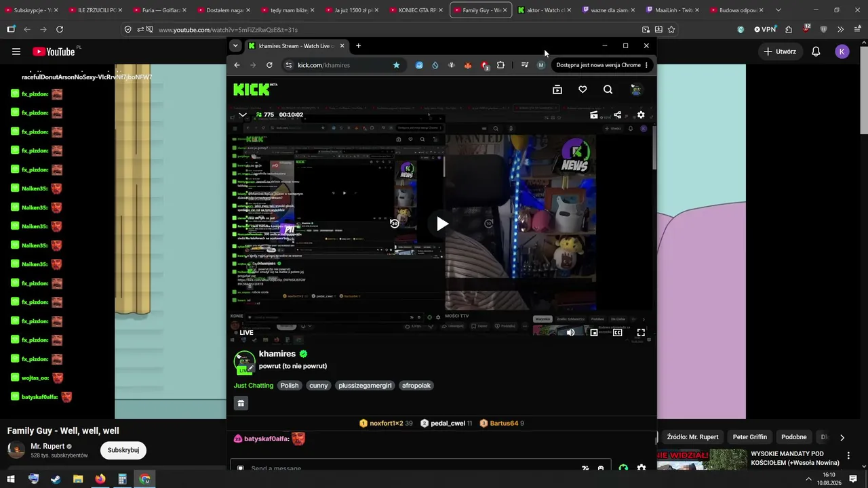Viewport: 868px width, 488px height.
Task: Switch to the MaaiLinh Twitch tab
Action: [x=673, y=10]
